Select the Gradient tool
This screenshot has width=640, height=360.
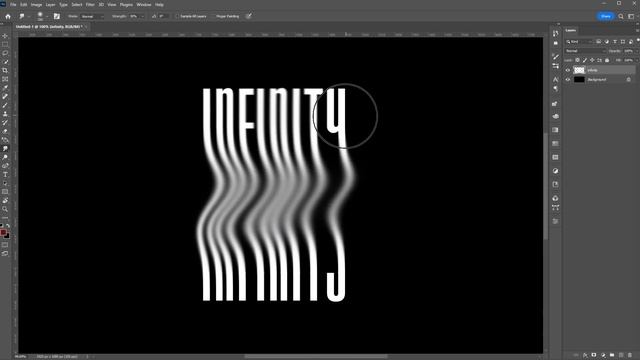click(x=5, y=140)
